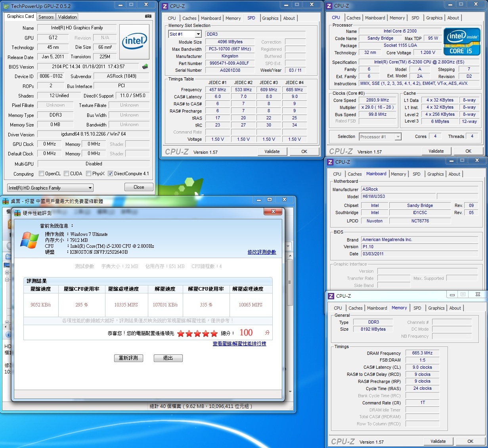Open the About tab in the SPD window
Screen dimensions: 488x448
289,18
